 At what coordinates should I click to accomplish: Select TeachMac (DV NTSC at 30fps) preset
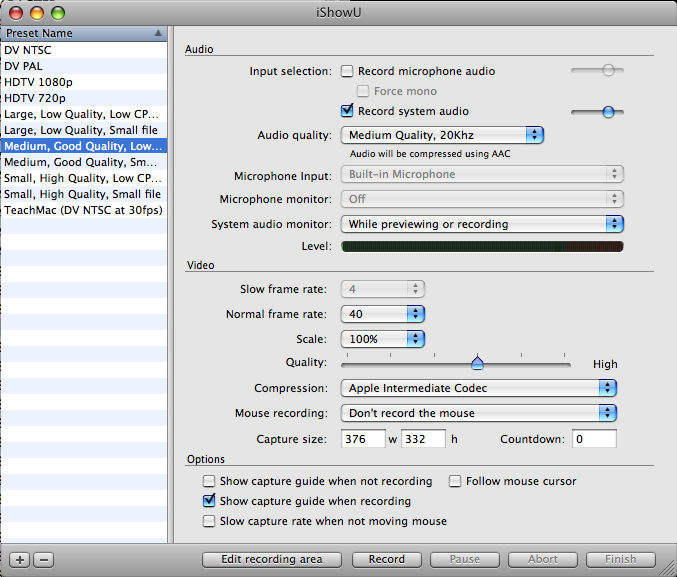point(84,210)
